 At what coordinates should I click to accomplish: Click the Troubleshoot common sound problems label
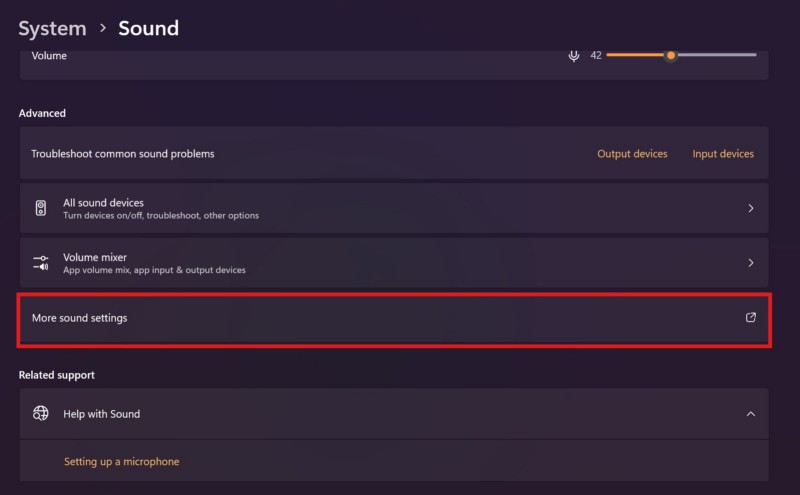pyautogui.click(x=123, y=154)
